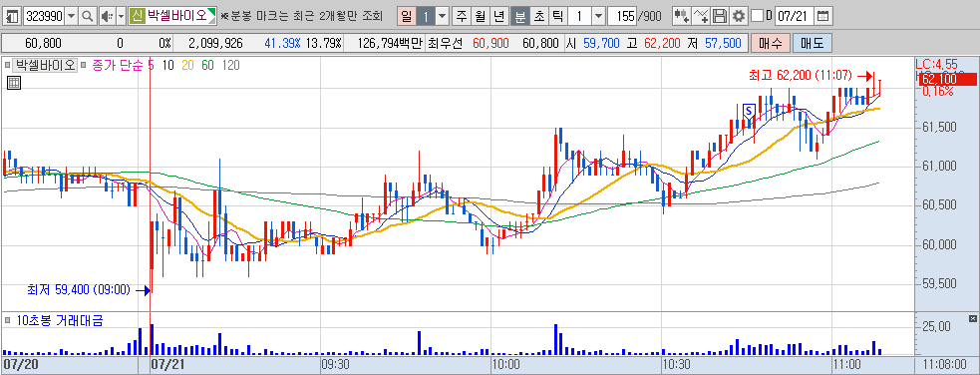Click the 07/21 date input field
Image resolution: width=980 pixels, height=375 pixels.
pyautogui.click(x=794, y=16)
